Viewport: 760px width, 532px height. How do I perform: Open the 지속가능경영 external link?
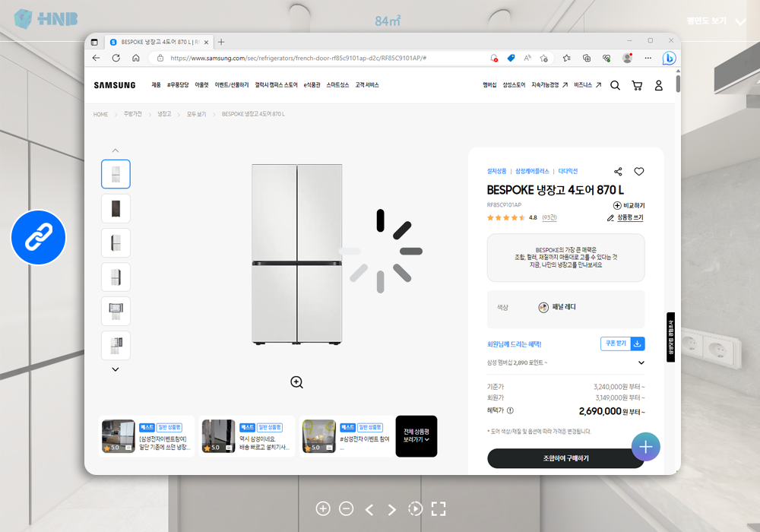[549, 85]
